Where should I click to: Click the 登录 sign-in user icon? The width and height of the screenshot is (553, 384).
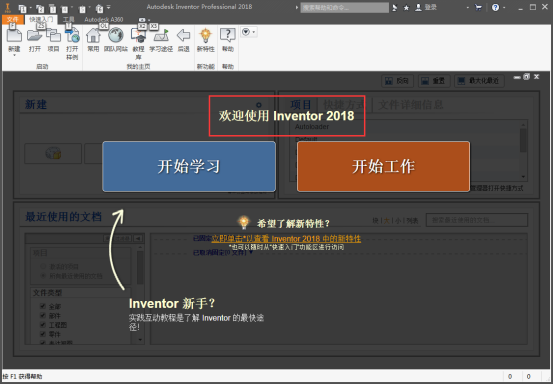coord(418,7)
